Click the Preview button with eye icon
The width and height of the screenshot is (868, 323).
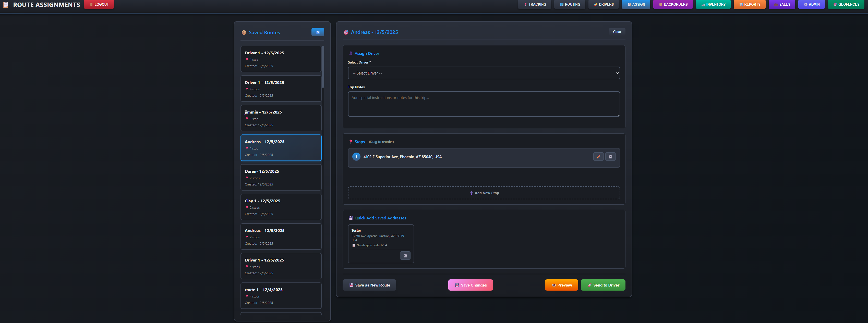point(561,285)
